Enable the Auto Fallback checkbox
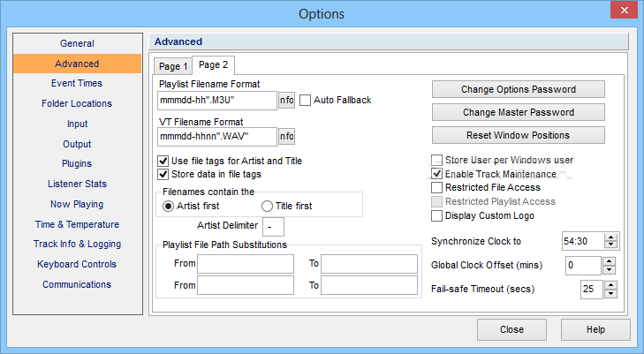Viewport: 644px width, 354px height. click(305, 100)
